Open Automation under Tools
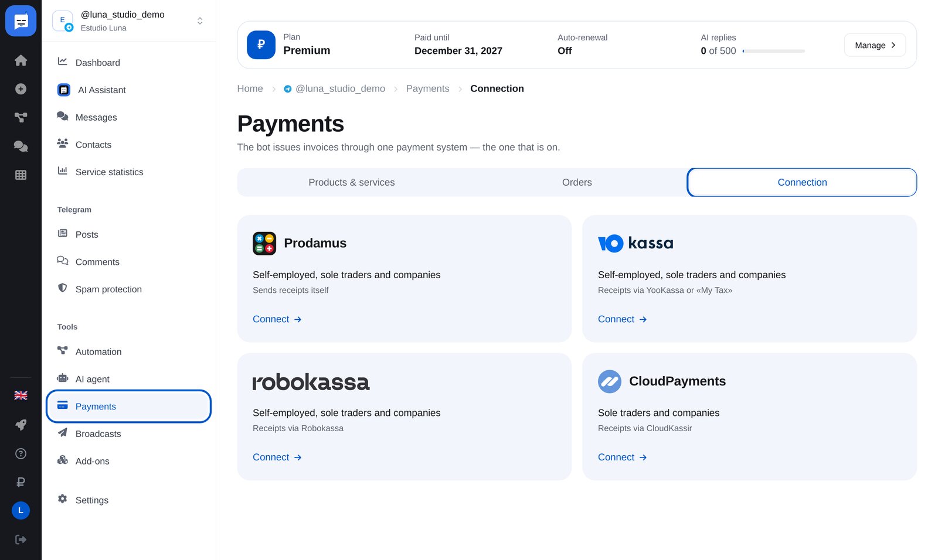 point(128,351)
